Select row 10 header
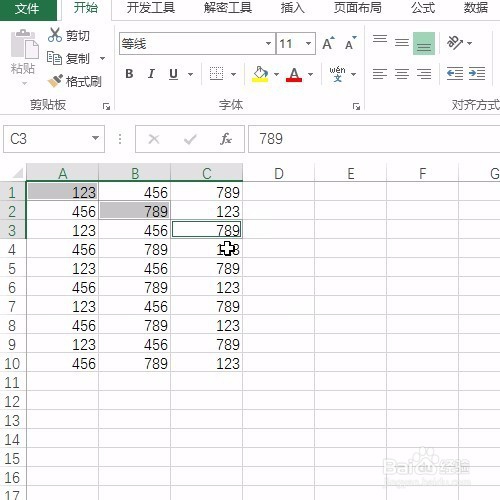 pos(12,364)
